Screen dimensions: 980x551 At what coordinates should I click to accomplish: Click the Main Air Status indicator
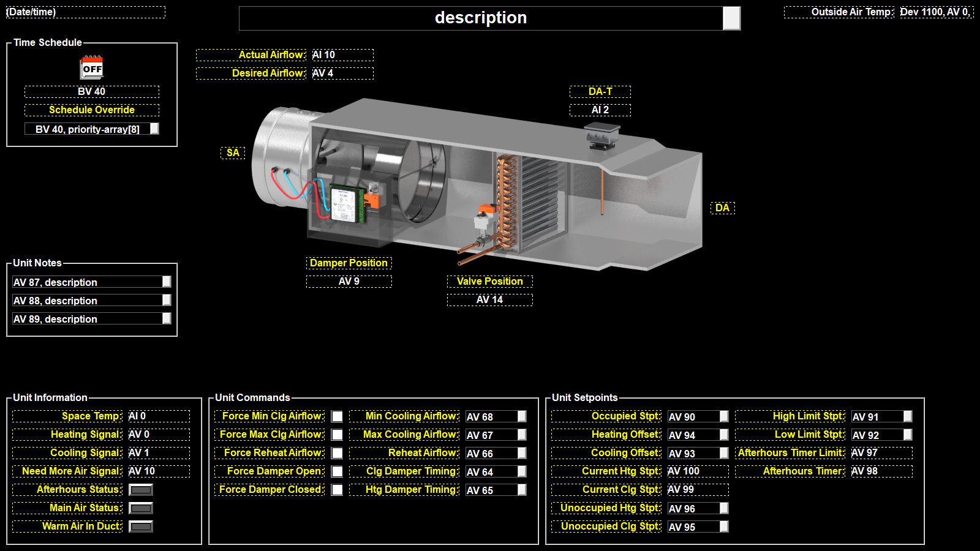click(x=141, y=508)
